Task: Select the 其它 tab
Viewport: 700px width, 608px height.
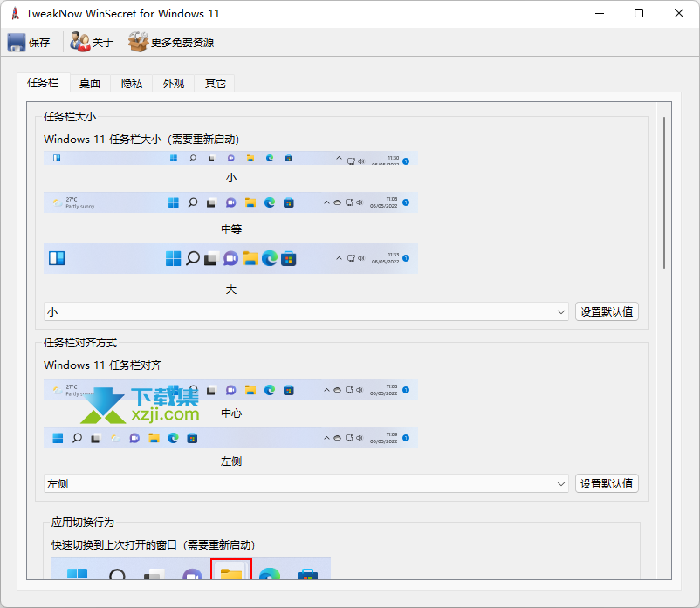Action: (215, 84)
